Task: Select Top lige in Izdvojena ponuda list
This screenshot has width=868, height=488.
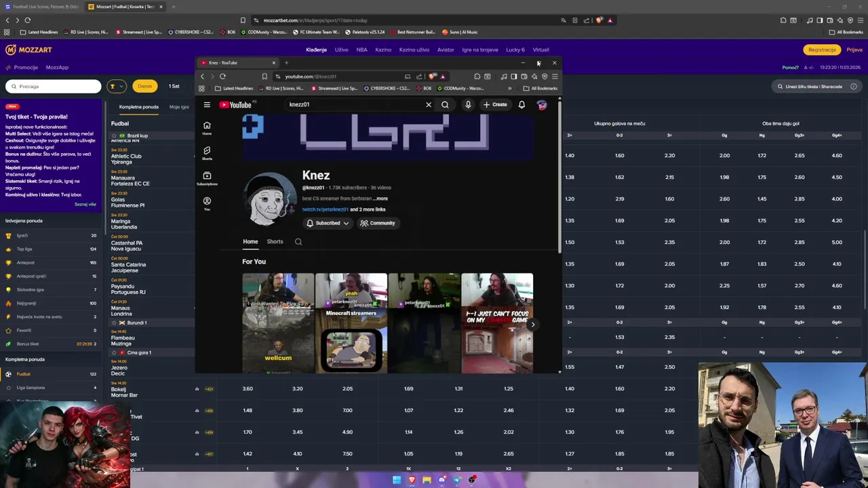Action: tap(52, 249)
